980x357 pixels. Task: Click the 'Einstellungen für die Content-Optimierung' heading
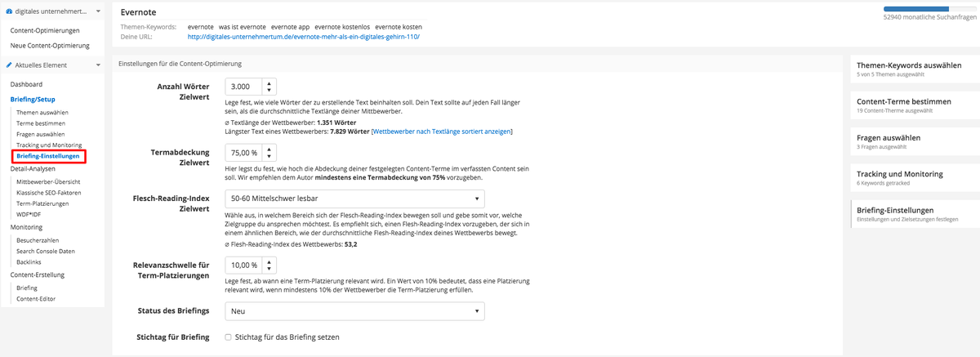pyautogui.click(x=180, y=63)
